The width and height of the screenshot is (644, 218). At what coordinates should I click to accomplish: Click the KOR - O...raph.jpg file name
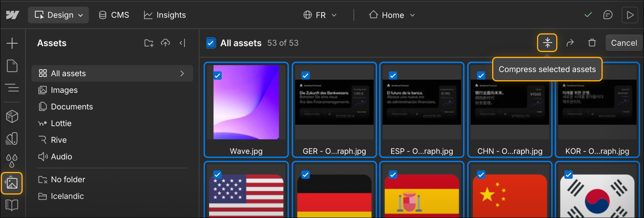point(597,151)
